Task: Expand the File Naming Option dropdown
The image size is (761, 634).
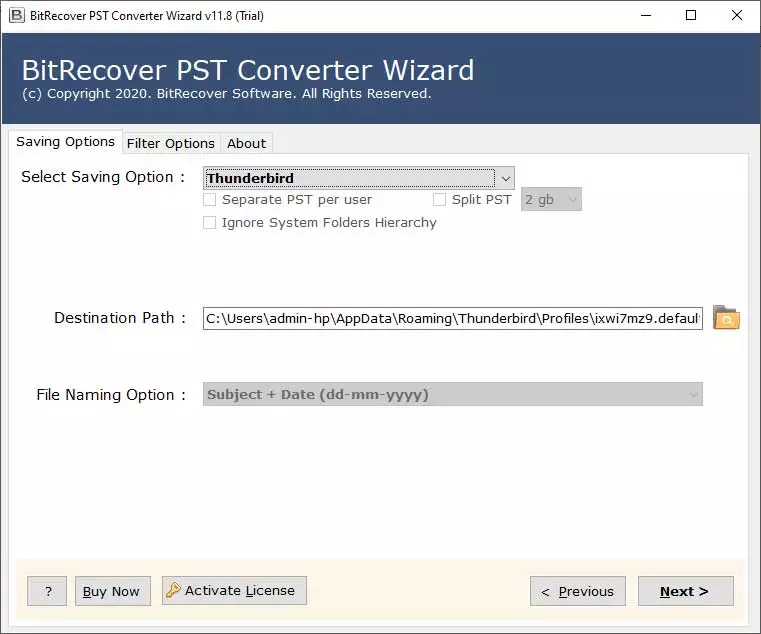Action: pos(452,394)
